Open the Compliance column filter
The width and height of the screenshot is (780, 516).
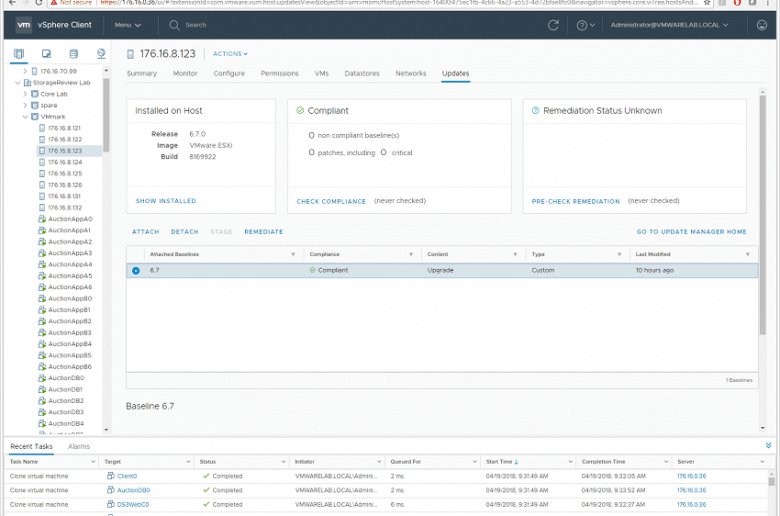click(411, 254)
